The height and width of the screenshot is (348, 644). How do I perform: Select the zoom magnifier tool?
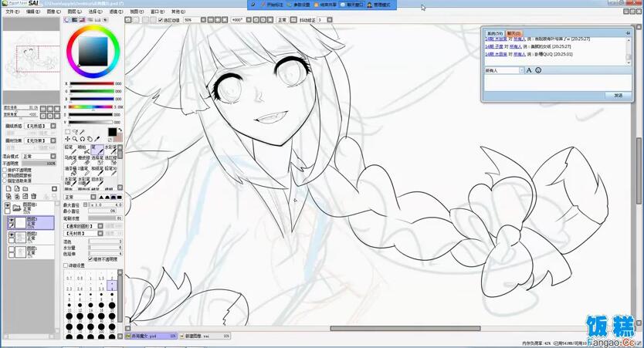tap(75, 139)
